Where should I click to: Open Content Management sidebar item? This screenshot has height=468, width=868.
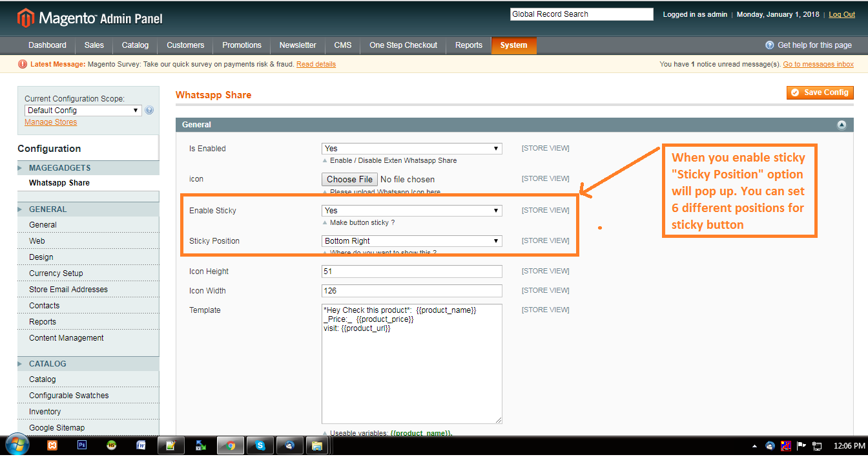point(67,338)
